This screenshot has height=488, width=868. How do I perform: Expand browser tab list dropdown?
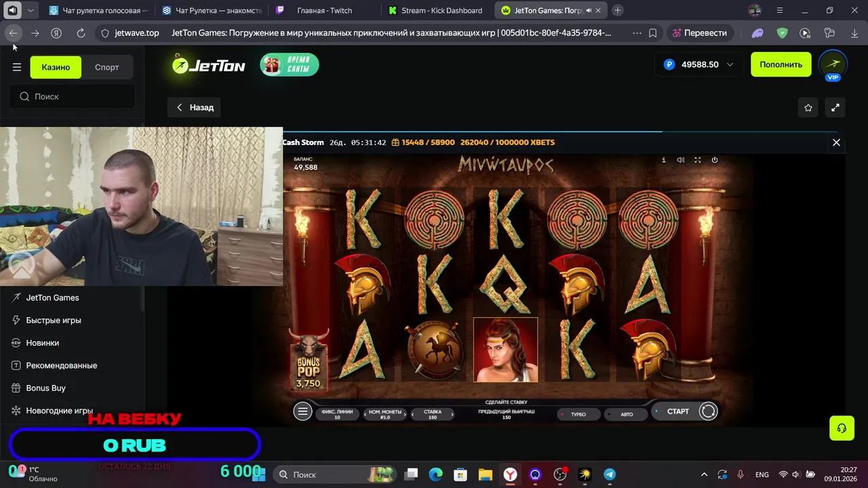(31, 10)
